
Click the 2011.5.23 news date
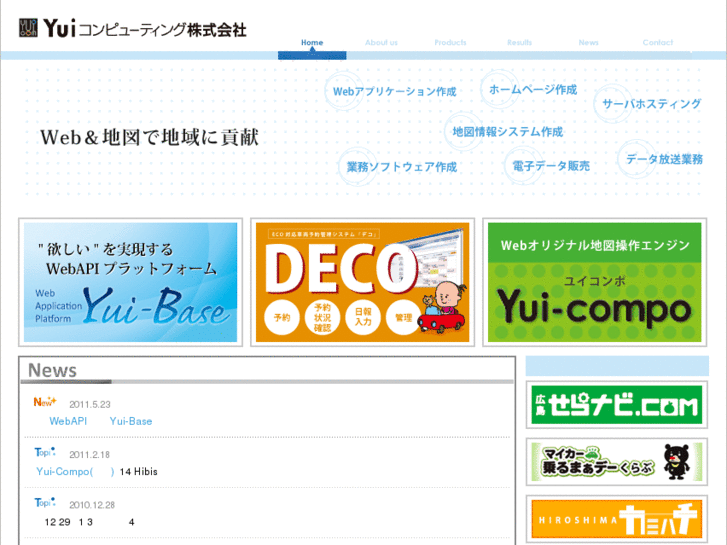click(x=90, y=404)
